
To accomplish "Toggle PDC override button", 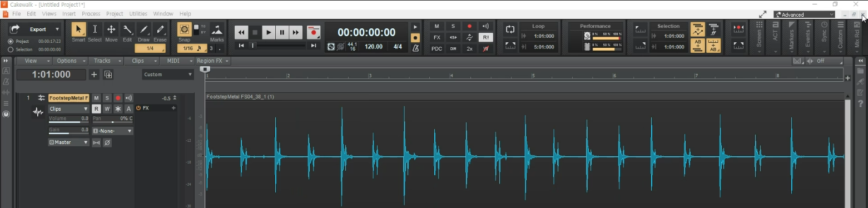I will pyautogui.click(x=437, y=48).
